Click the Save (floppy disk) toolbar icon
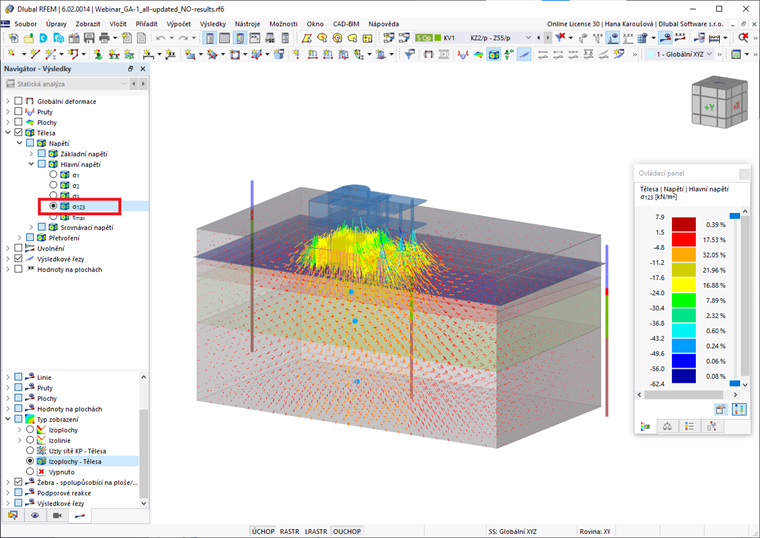760x538 pixels. click(89, 38)
